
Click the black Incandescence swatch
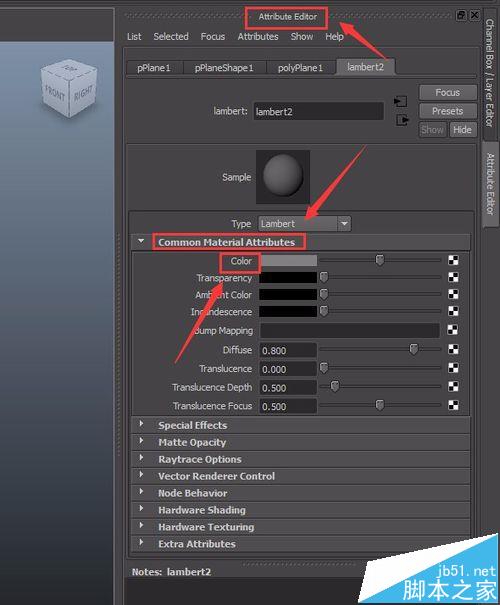coord(288,311)
